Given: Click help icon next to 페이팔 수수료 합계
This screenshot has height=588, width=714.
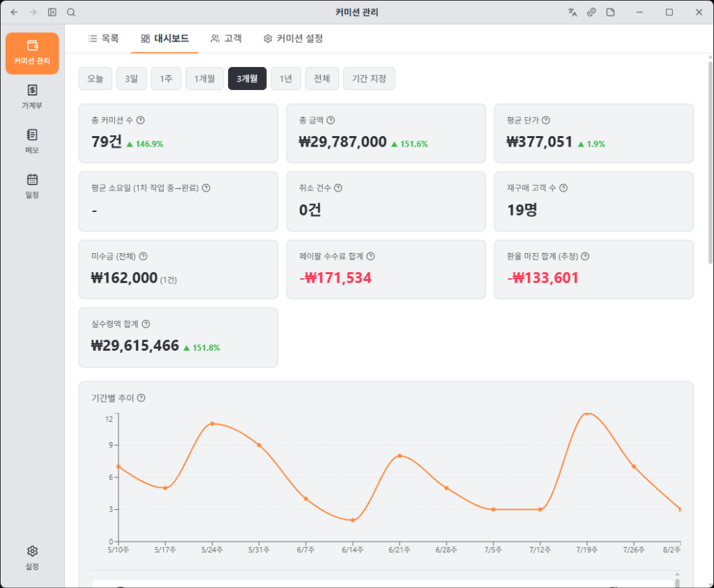Looking at the screenshot, I should coord(371,257).
